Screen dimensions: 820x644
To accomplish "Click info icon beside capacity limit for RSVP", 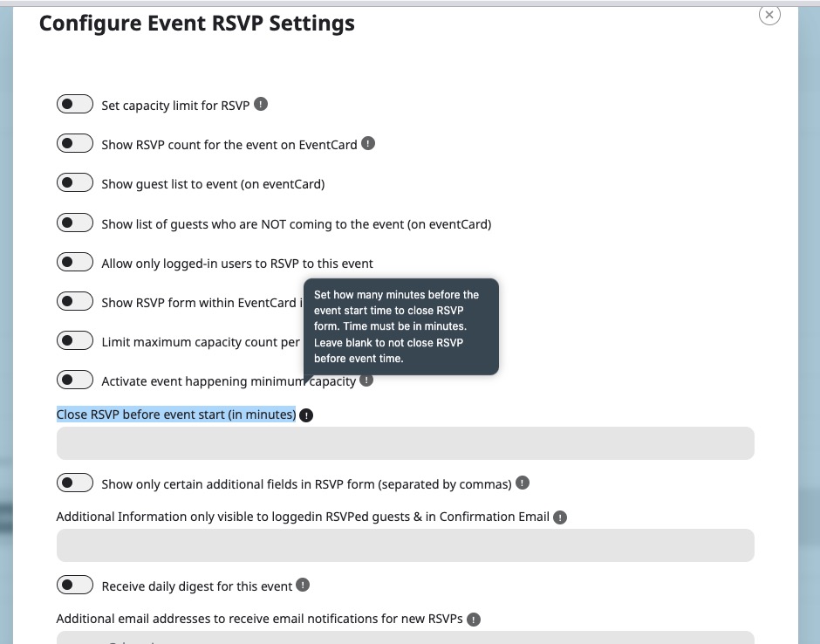I will coord(260,105).
